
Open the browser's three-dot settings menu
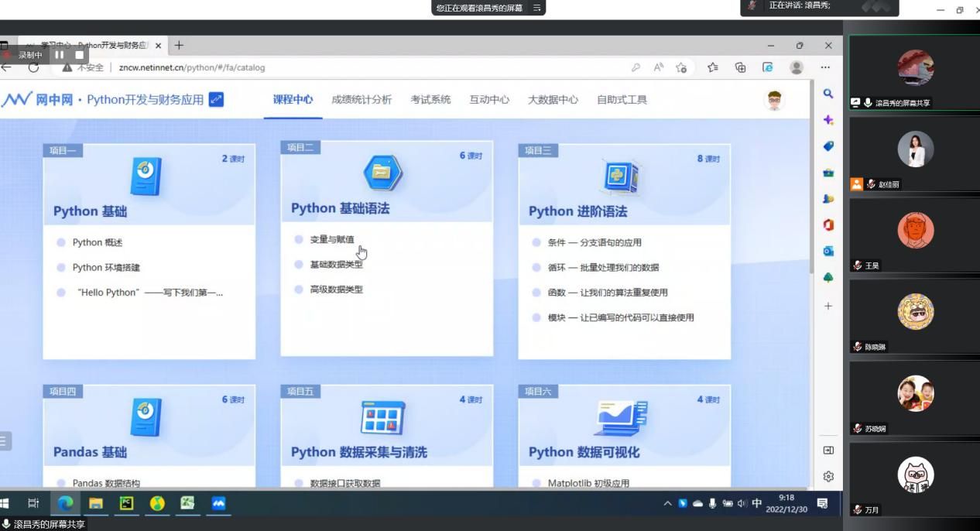click(825, 67)
